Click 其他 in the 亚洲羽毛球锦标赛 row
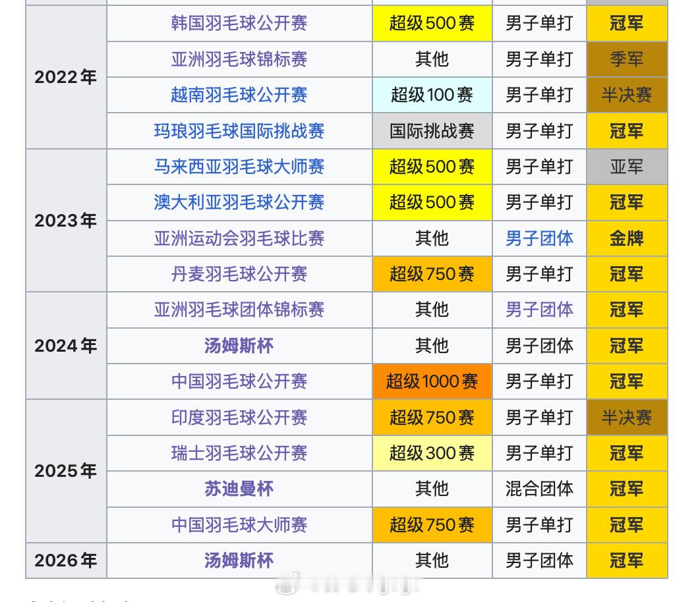 (432, 59)
